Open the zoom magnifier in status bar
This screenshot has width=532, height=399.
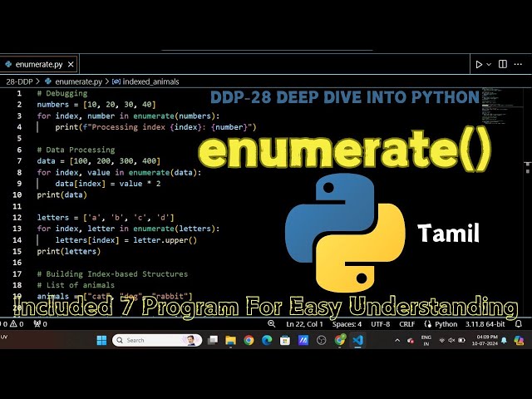pyautogui.click(x=272, y=323)
